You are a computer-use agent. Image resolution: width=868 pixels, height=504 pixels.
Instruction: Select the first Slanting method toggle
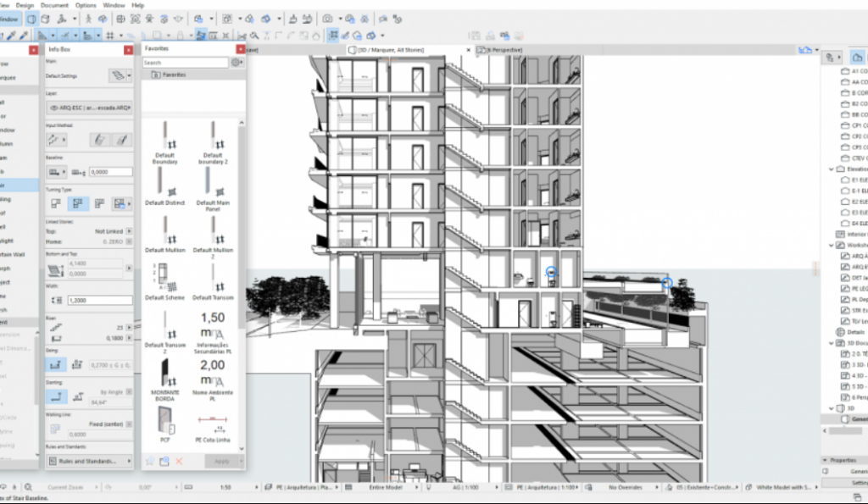point(56,396)
